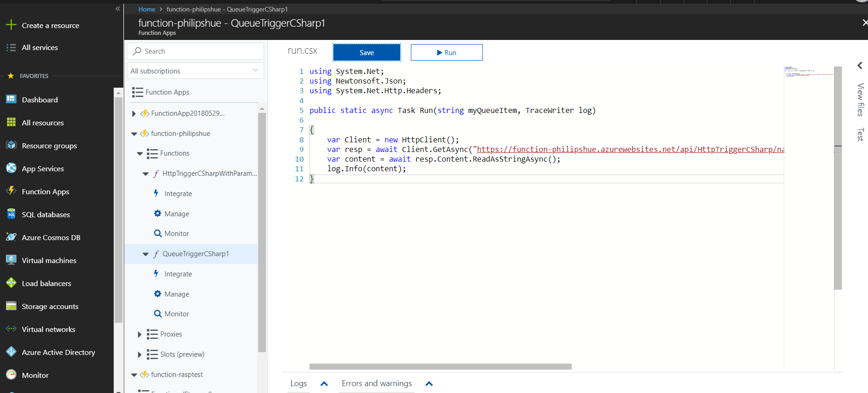Click Monitor magnifier icon under QueueTriggerCSharp1
Viewport: 868px width, 393px height.
tap(157, 314)
